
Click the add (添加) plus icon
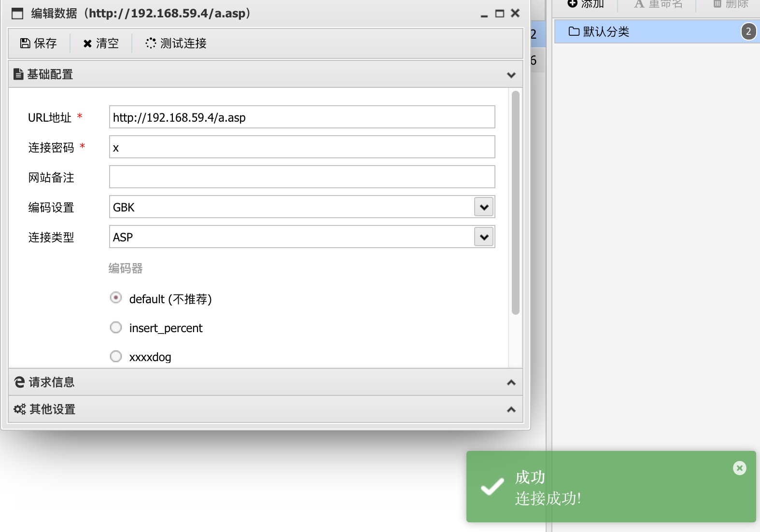tap(572, 4)
